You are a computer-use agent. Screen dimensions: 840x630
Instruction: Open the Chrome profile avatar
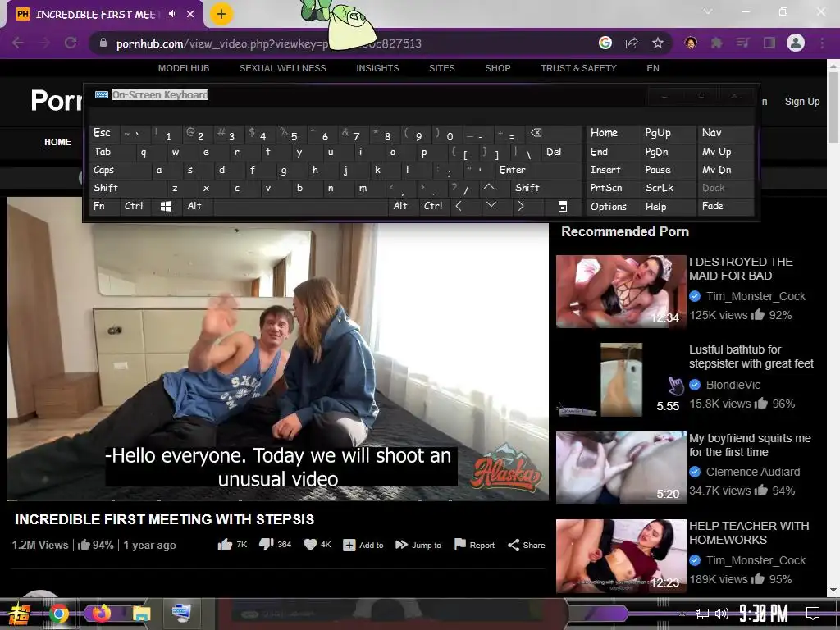[796, 43]
